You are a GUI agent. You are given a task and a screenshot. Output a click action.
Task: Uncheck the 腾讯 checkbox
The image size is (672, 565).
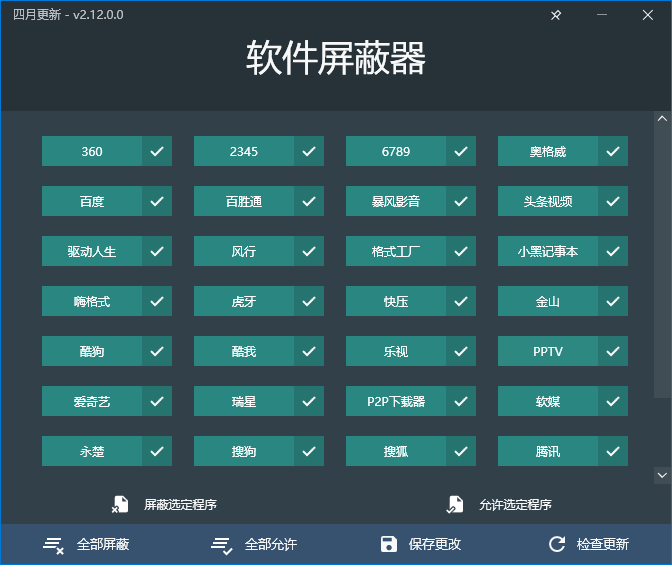pos(613,452)
